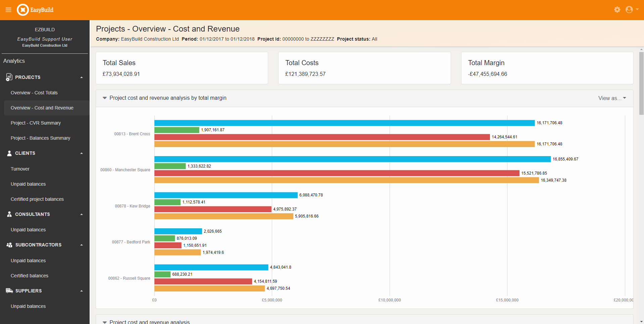Image resolution: width=644 pixels, height=324 pixels.
Task: Open the settings gear icon
Action: click(x=617, y=10)
